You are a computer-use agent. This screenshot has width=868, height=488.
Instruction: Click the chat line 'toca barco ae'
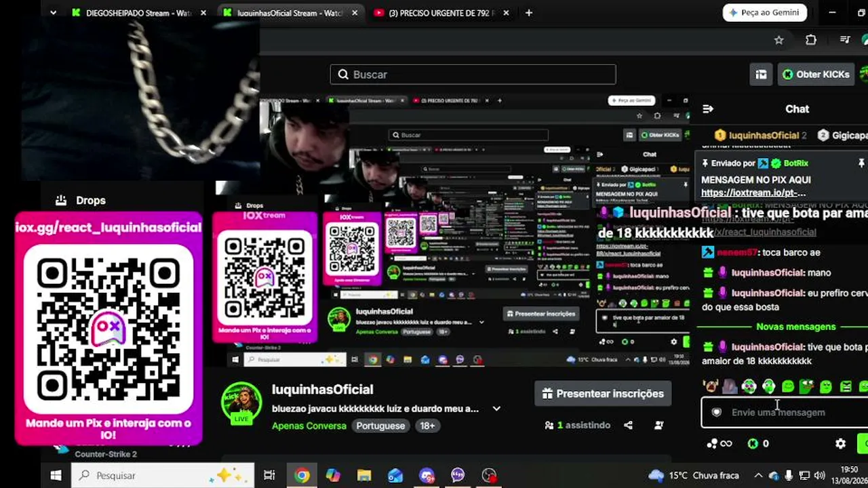click(x=791, y=252)
